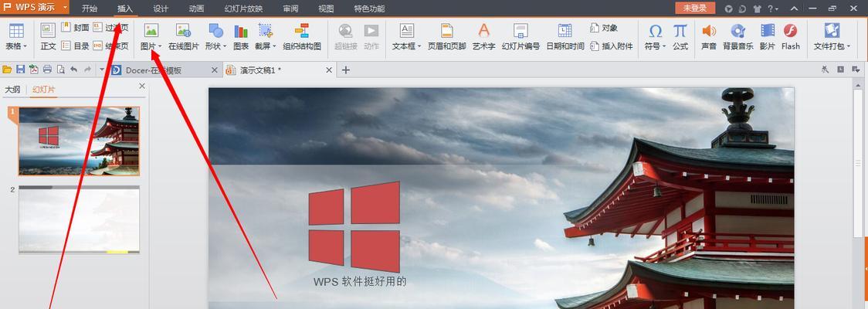
Task: Open the 表格 table insert tool
Action: 16,37
